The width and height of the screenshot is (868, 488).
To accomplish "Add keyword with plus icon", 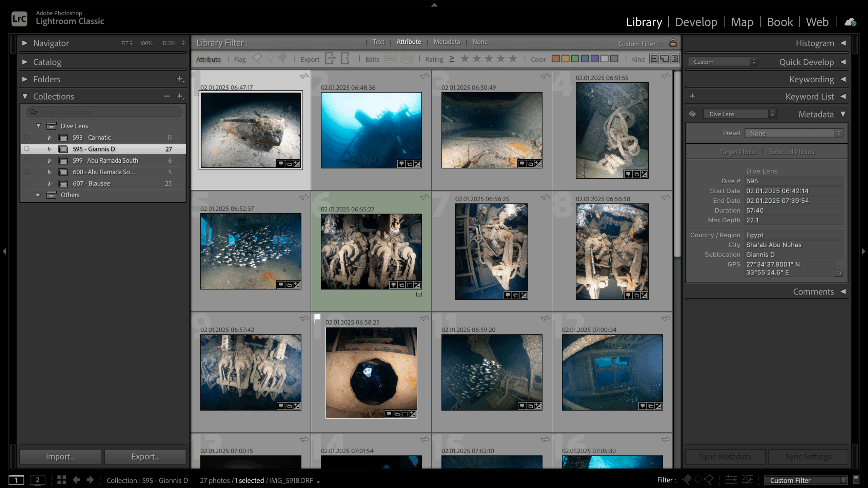I will point(692,96).
